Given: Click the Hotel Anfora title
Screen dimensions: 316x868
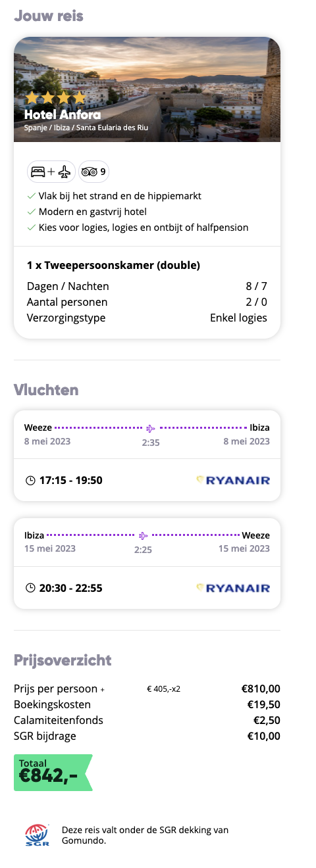Looking at the screenshot, I should 63,115.
